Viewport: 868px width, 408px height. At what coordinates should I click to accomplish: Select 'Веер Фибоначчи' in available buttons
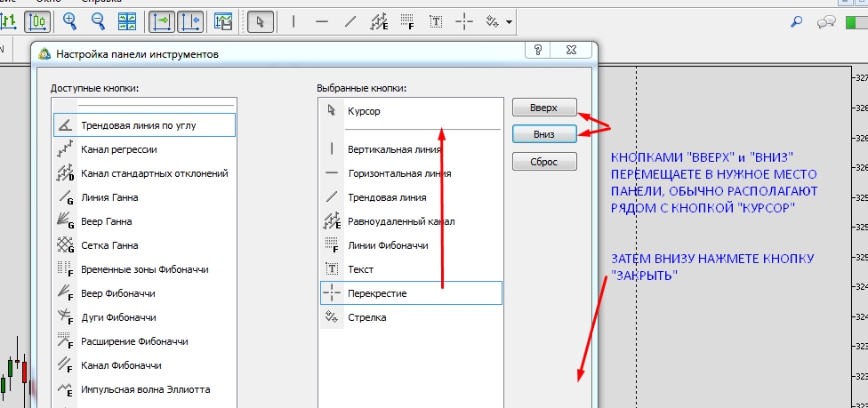coord(144,293)
